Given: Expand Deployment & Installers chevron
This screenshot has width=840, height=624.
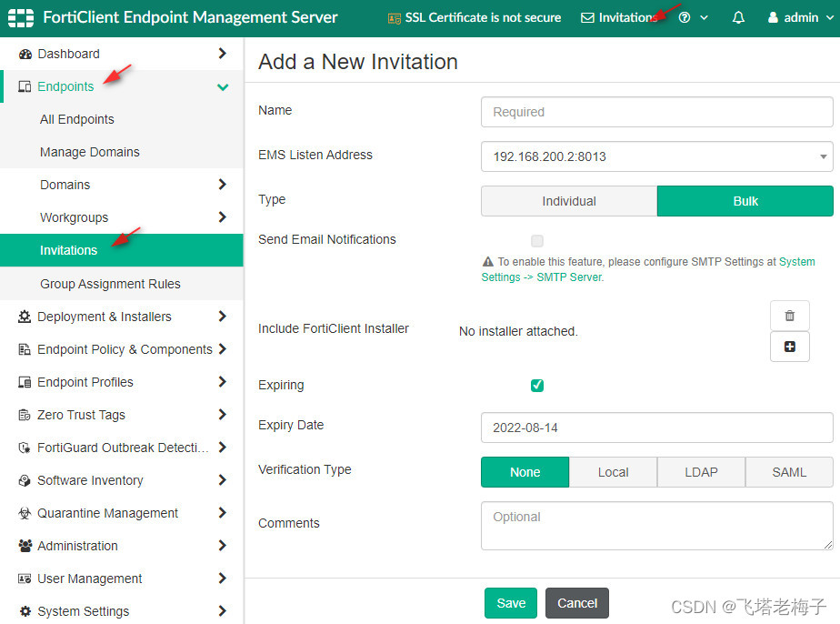Looking at the screenshot, I should [x=223, y=317].
